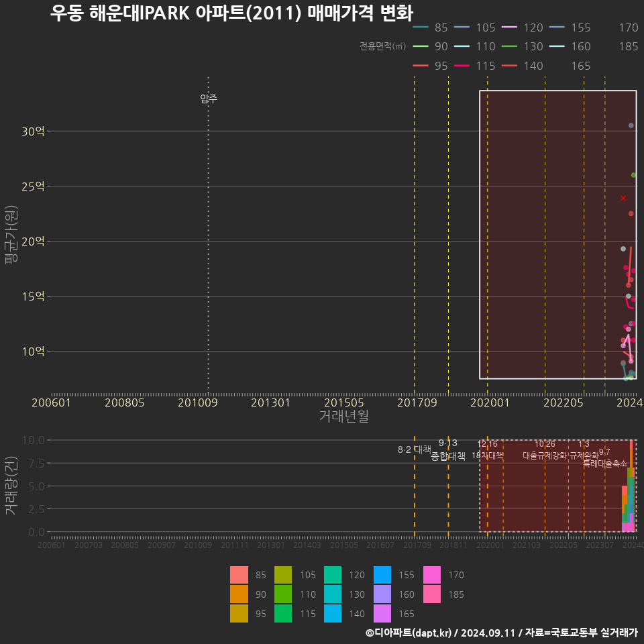Click the '25억' y-axis label
644x644 pixels.
[x=33, y=186]
